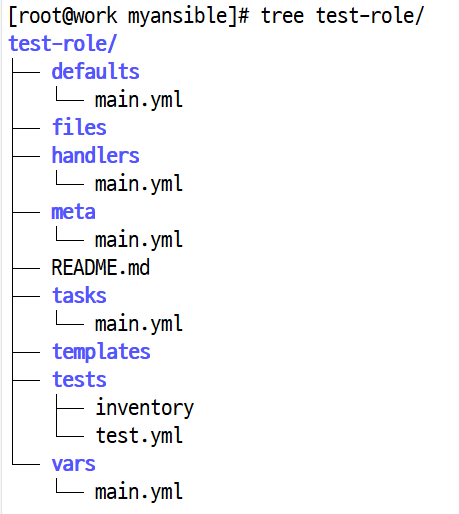This screenshot has height=514, width=459.
Task: Select the defaults directory entry
Action: click(95, 71)
